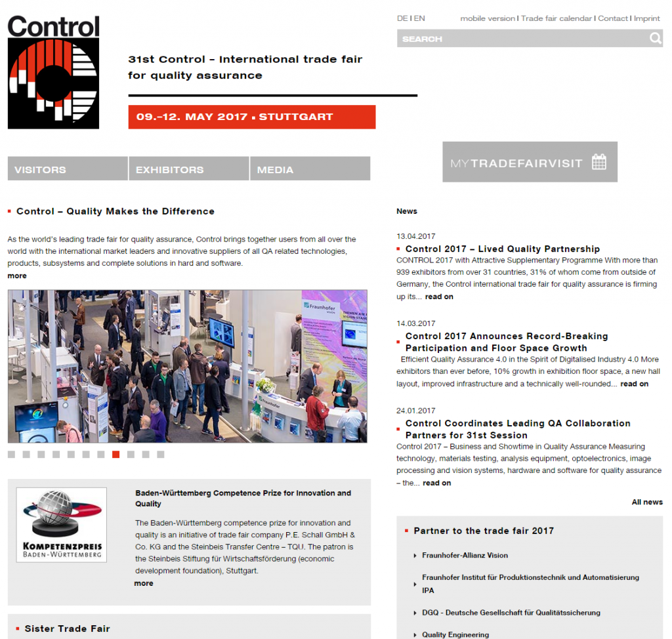672x639 pixels.
Task: Go to the Contact page
Action: [613, 18]
